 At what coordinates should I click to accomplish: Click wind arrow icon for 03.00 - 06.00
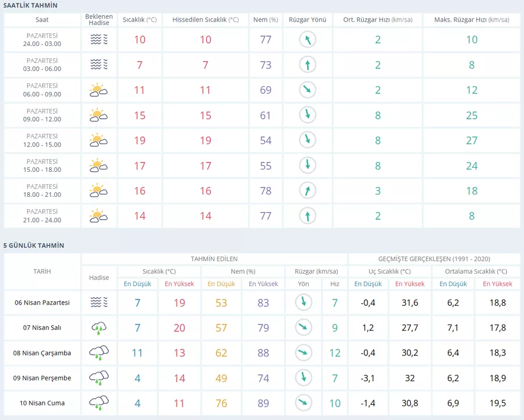click(307, 65)
